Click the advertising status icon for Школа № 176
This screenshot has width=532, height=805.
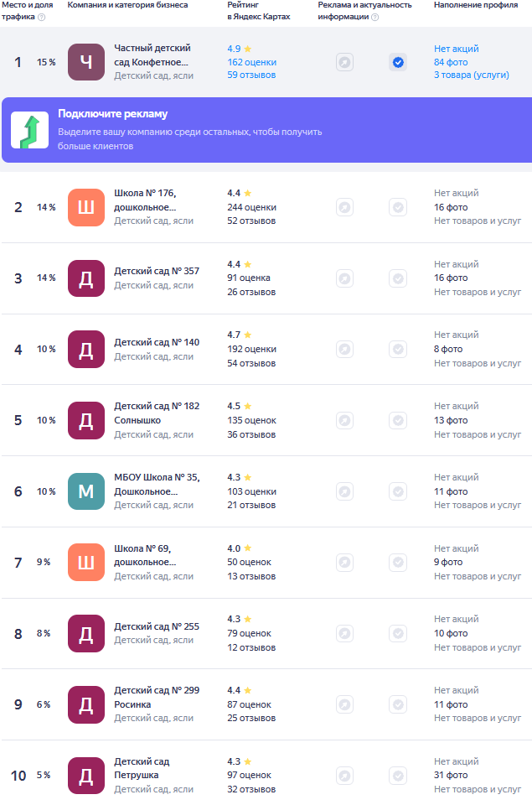pos(344,207)
